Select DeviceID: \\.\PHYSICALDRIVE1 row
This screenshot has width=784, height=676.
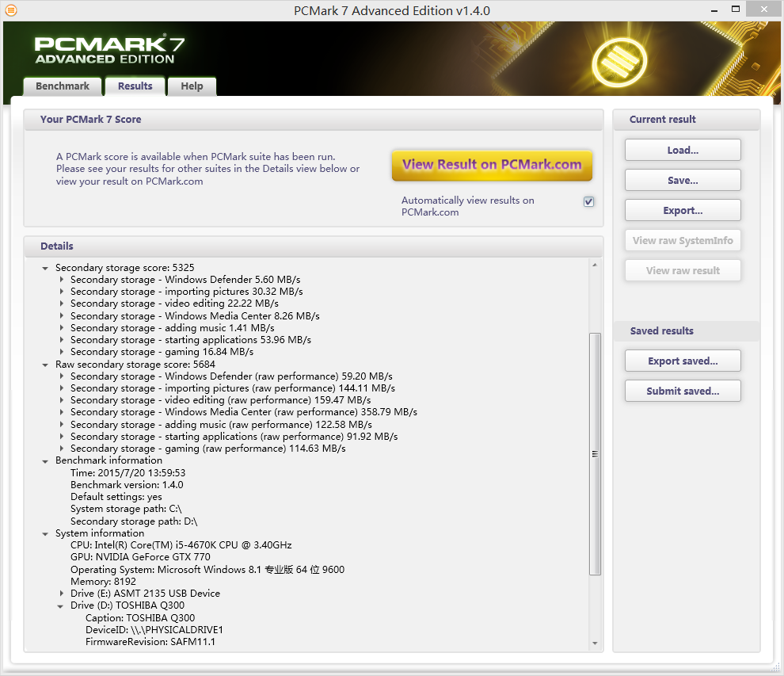(154, 630)
